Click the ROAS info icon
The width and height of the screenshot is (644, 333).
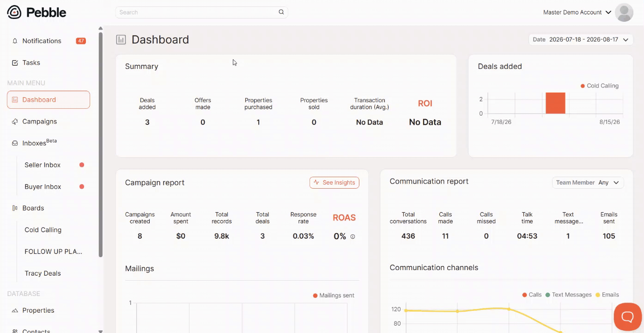point(352,236)
